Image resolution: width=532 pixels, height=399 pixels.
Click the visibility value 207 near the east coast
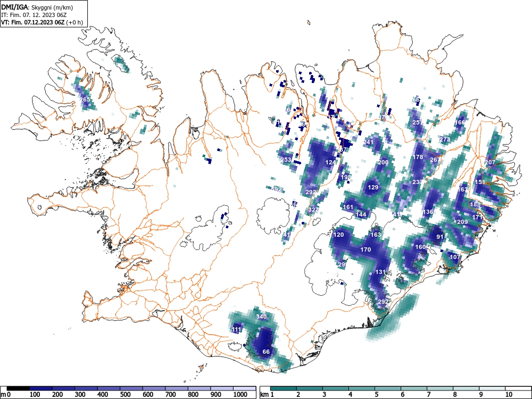click(x=490, y=162)
